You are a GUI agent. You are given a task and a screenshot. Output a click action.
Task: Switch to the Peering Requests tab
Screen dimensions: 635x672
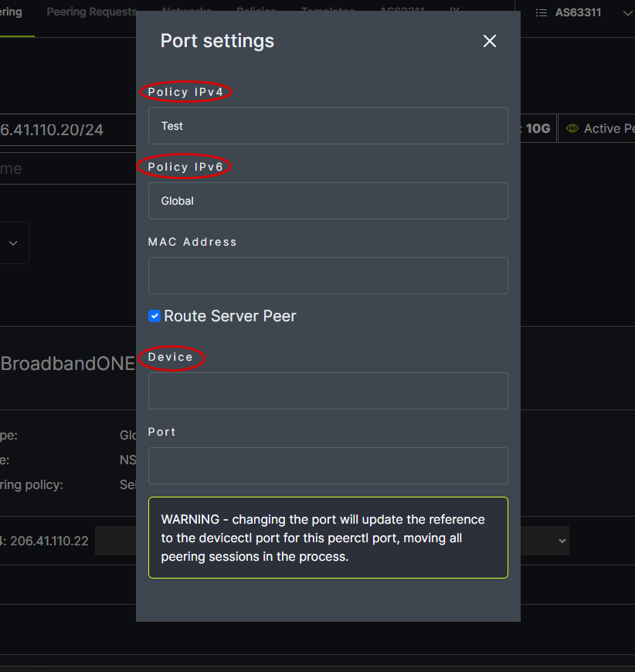click(91, 12)
